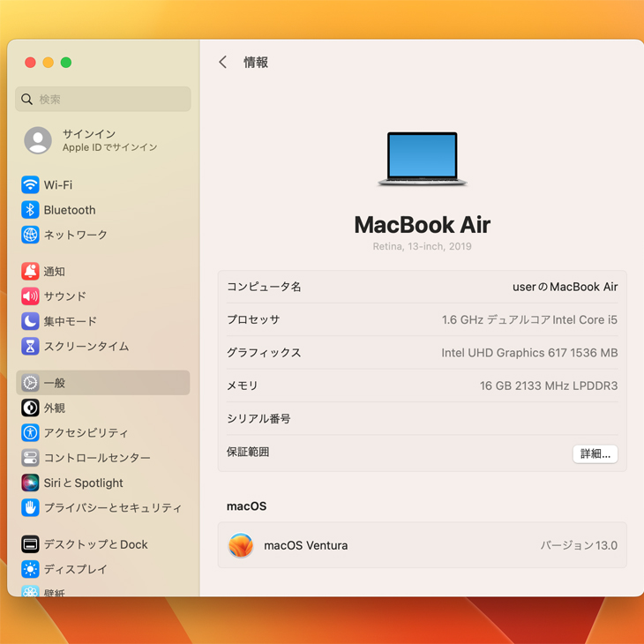
Task: Click computer name 'user の MacBook Air'
Action: coord(565,287)
